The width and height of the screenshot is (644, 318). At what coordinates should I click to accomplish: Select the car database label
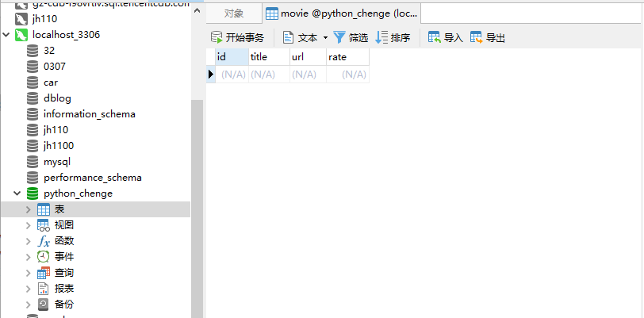pyautogui.click(x=51, y=82)
